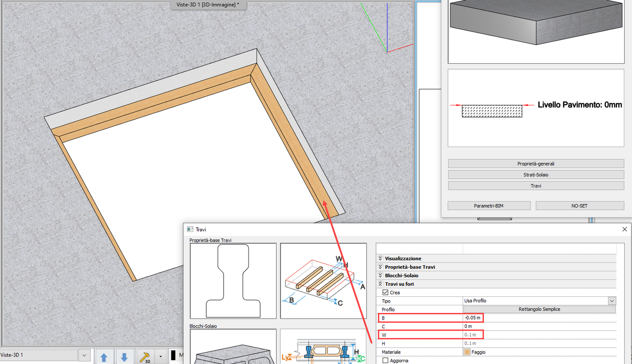Click the Faggio material color swatch

pyautogui.click(x=467, y=352)
